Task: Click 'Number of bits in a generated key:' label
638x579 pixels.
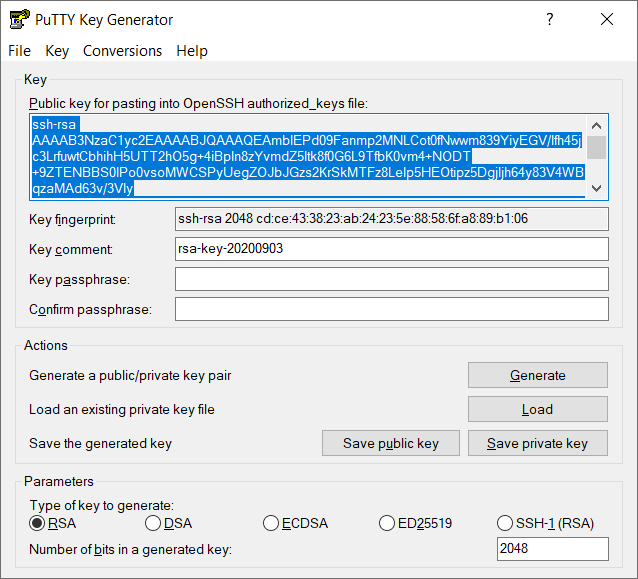Action: pyautogui.click(x=131, y=550)
